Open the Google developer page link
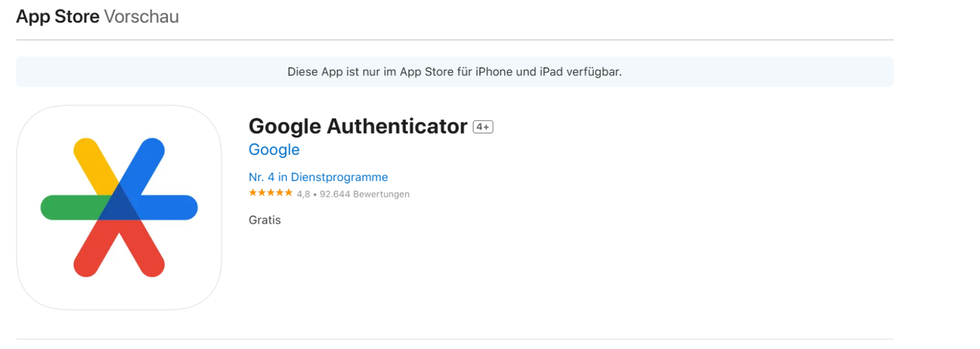This screenshot has height=349, width=980. pos(274,150)
